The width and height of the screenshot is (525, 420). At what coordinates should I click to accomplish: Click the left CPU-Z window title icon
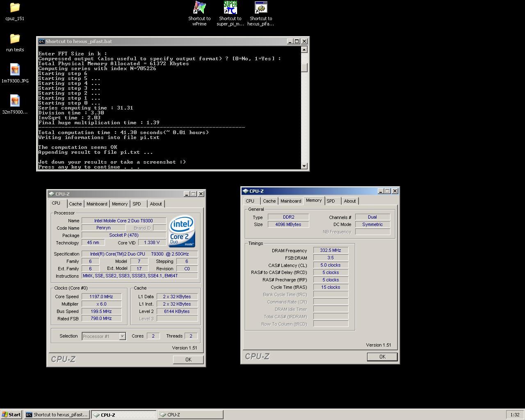click(x=51, y=194)
